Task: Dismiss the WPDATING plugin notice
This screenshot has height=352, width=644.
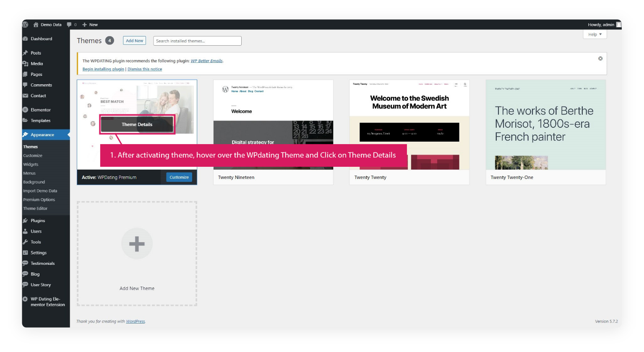Action: [x=600, y=58]
